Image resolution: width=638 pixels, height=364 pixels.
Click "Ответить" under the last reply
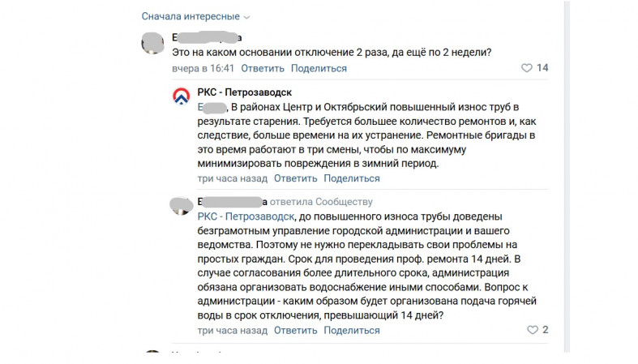point(295,330)
